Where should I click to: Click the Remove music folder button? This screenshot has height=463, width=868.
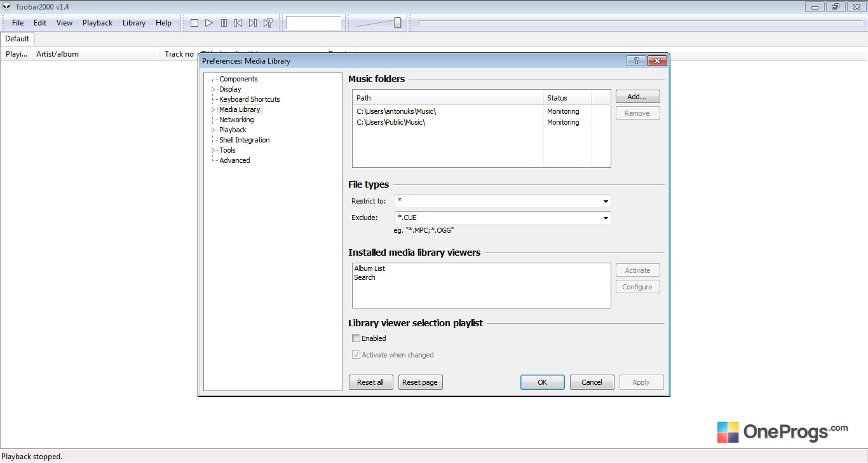point(637,113)
